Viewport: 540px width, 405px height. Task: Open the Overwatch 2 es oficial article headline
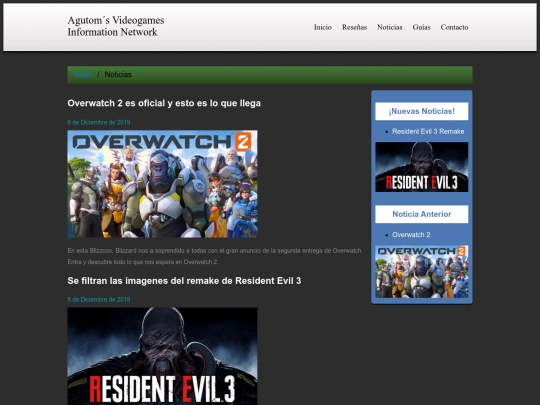coord(164,103)
